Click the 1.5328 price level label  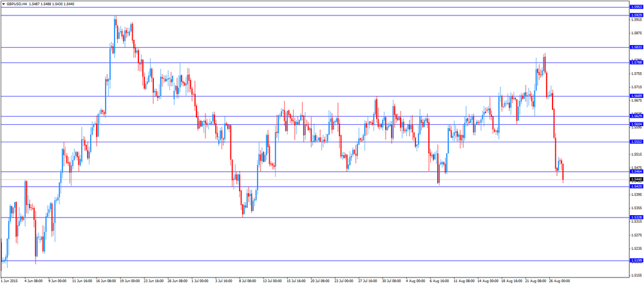(636, 217)
